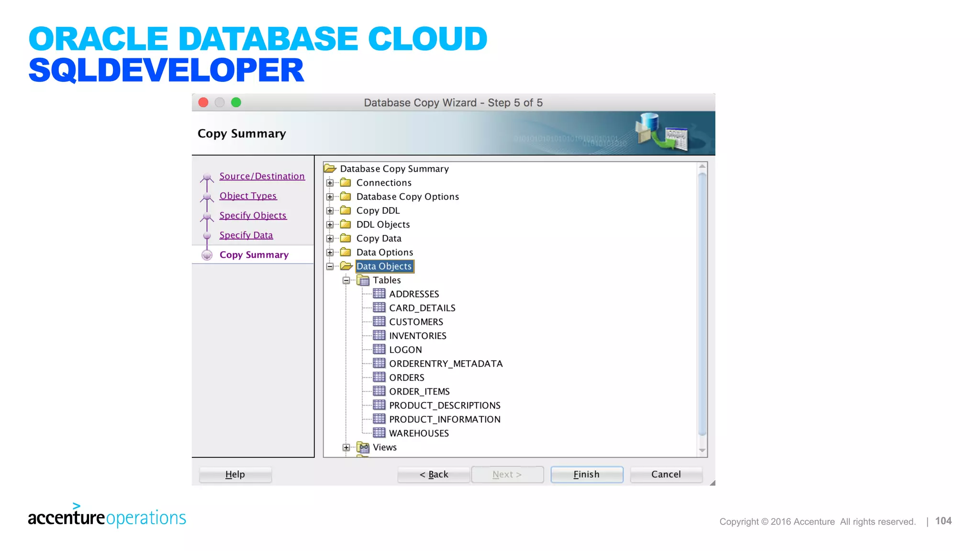This screenshot has height=551, width=980.
Task: Click the Copy Summary step bullet icon
Action: 207,255
